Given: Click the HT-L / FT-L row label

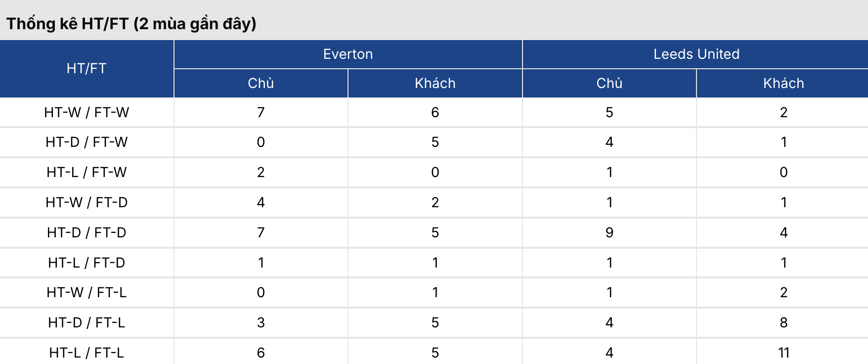Looking at the screenshot, I should click(87, 353).
